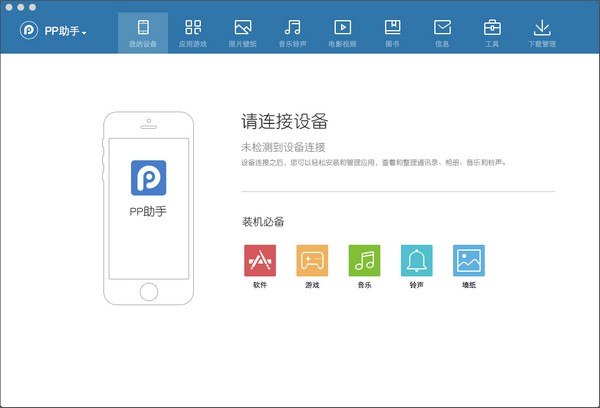Open the 我的设备 (My Device) tab
Screen dimensions: 600x408
[143, 32]
